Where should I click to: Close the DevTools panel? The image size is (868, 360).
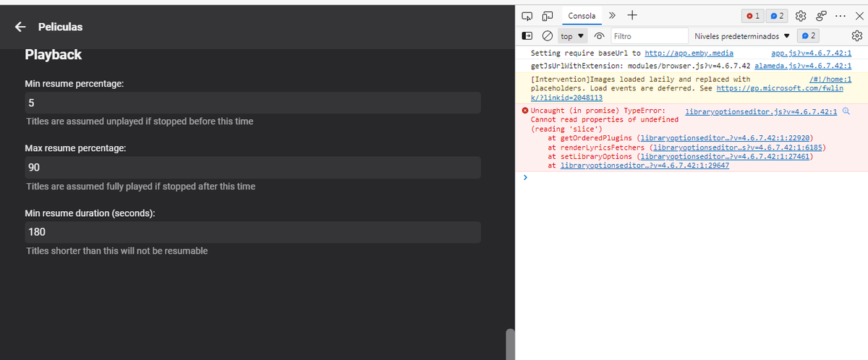point(858,16)
